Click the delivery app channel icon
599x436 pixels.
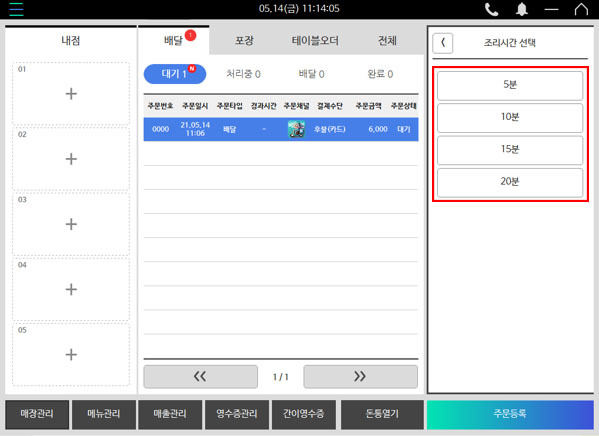[296, 129]
